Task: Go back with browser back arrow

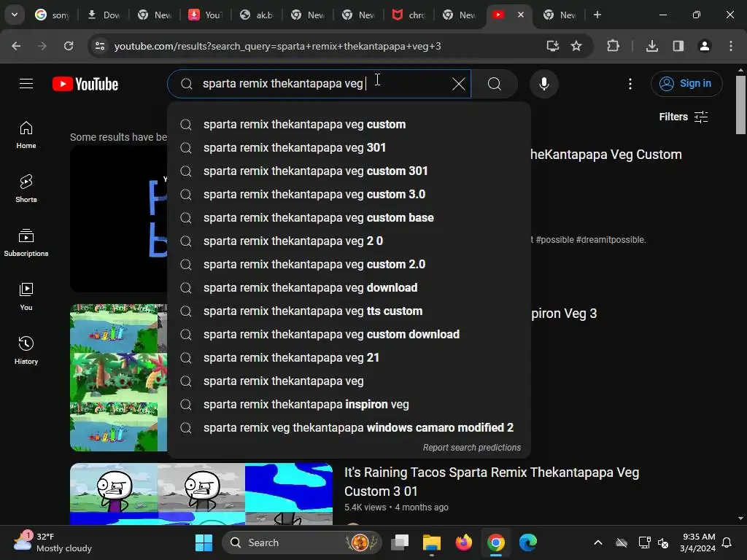Action: click(16, 46)
